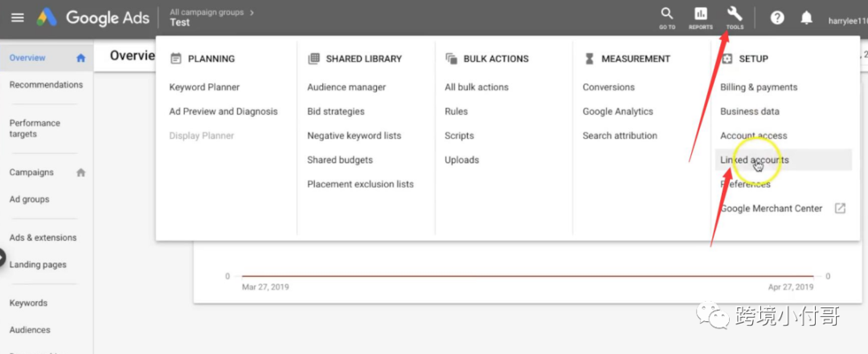Open Preferences under Setup
This screenshot has height=354, width=868.
click(745, 185)
